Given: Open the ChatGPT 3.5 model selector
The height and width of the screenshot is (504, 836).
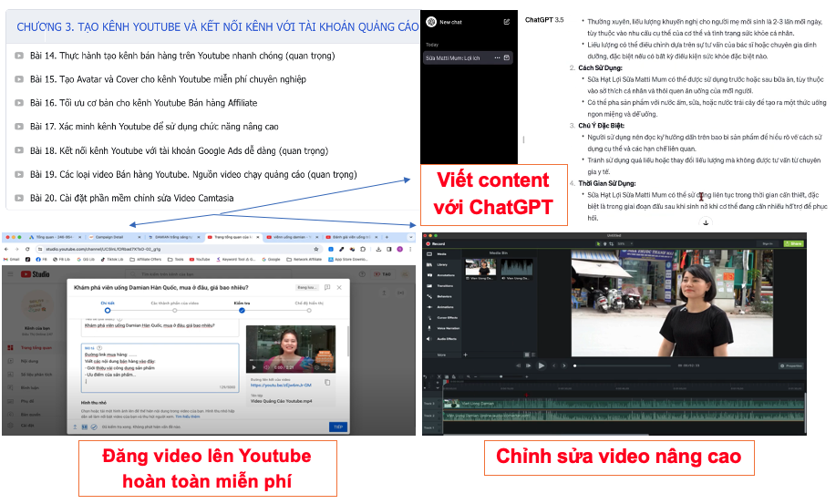Looking at the screenshot, I should [544, 20].
